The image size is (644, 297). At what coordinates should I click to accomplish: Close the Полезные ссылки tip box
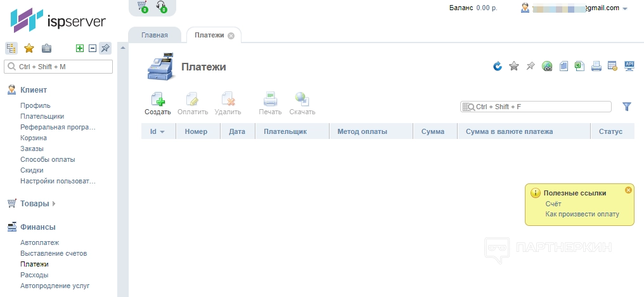(628, 190)
